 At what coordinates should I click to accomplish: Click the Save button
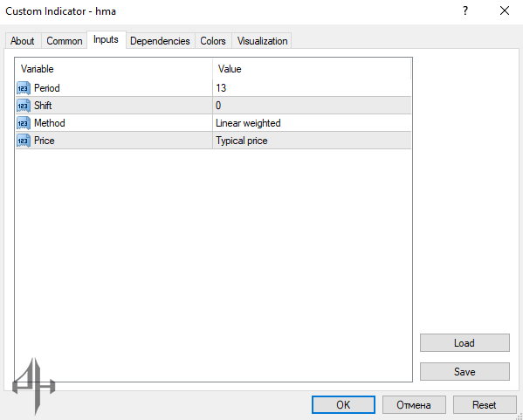465,371
